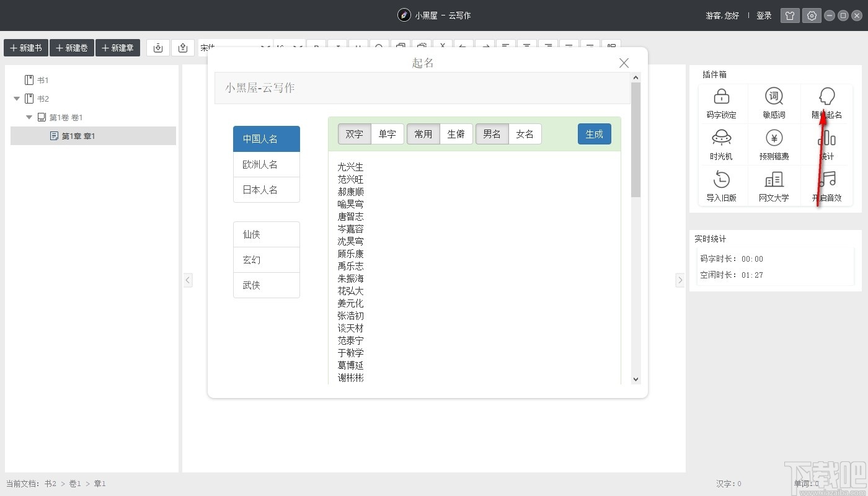Click the 小黑屋 app logo icon

[x=404, y=15]
